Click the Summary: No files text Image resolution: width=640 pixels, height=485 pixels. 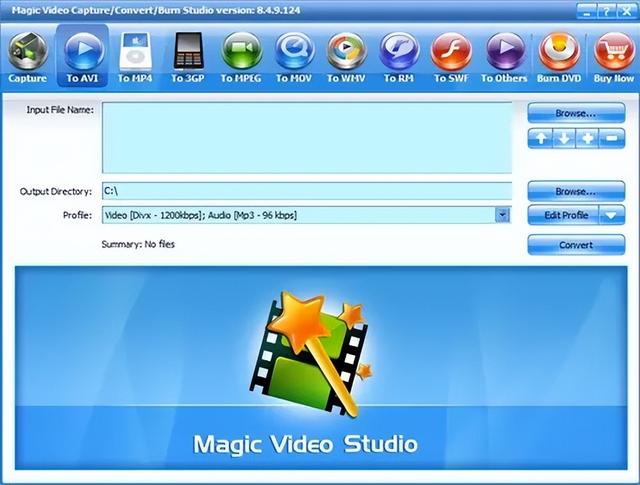[x=138, y=244]
